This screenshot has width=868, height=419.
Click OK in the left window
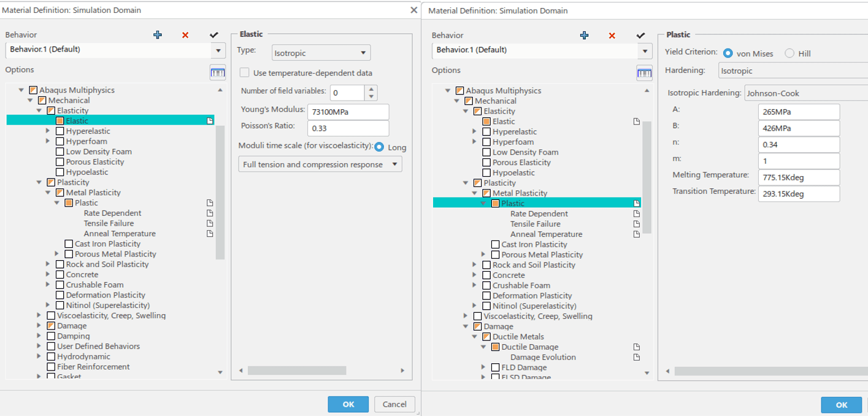click(348, 404)
